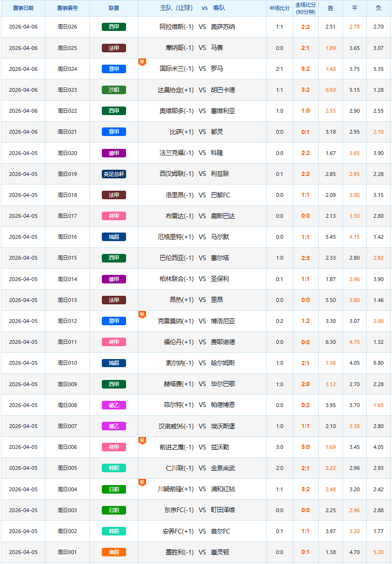Select the 英足总杯 league badge
Screen dimensions: 392x564
[x=114, y=174]
